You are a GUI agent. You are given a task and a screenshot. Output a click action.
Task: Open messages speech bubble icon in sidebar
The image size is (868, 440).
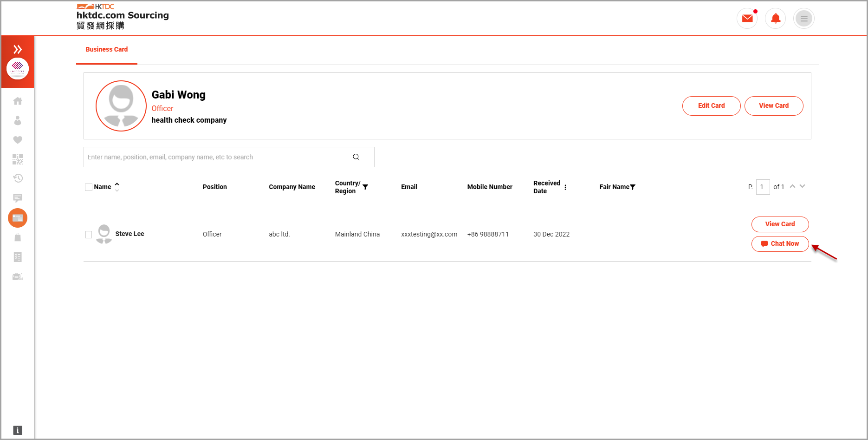point(18,198)
